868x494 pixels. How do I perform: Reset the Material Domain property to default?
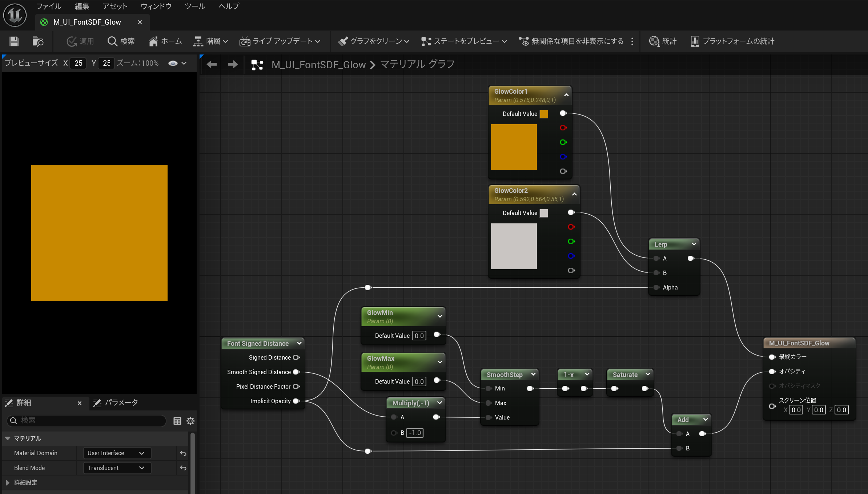(183, 453)
